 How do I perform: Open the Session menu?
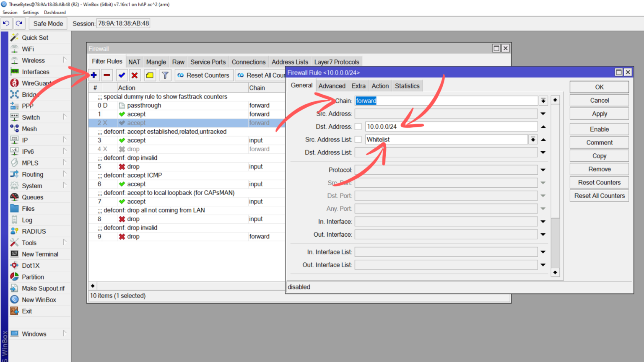click(x=10, y=12)
